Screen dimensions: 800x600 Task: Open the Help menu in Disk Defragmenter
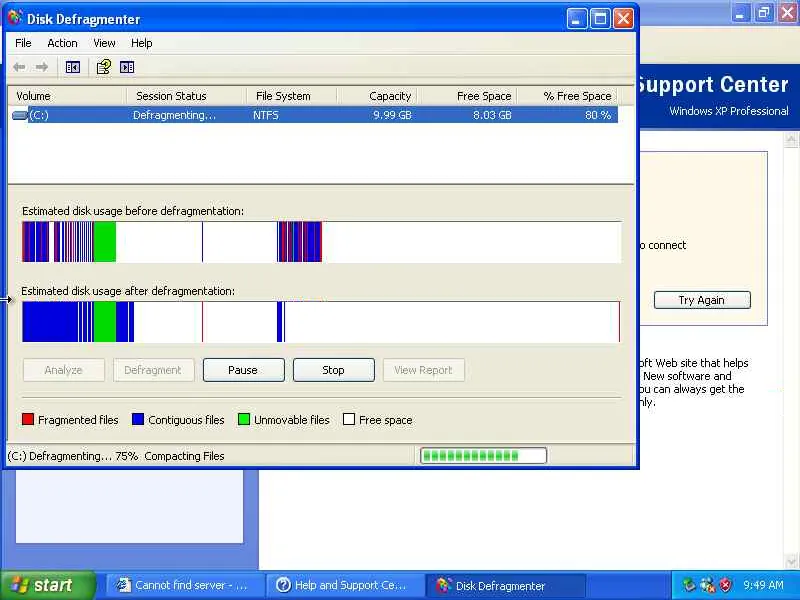coord(141,43)
